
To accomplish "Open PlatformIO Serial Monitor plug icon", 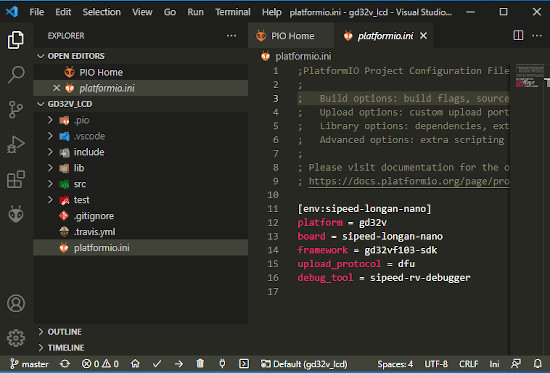I will [x=222, y=364].
